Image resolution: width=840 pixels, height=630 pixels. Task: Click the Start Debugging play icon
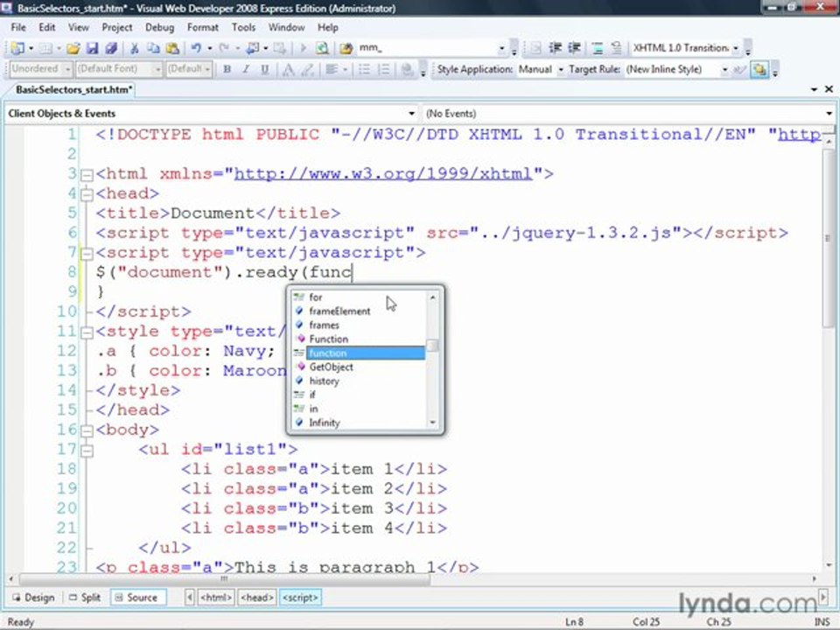coord(304,48)
